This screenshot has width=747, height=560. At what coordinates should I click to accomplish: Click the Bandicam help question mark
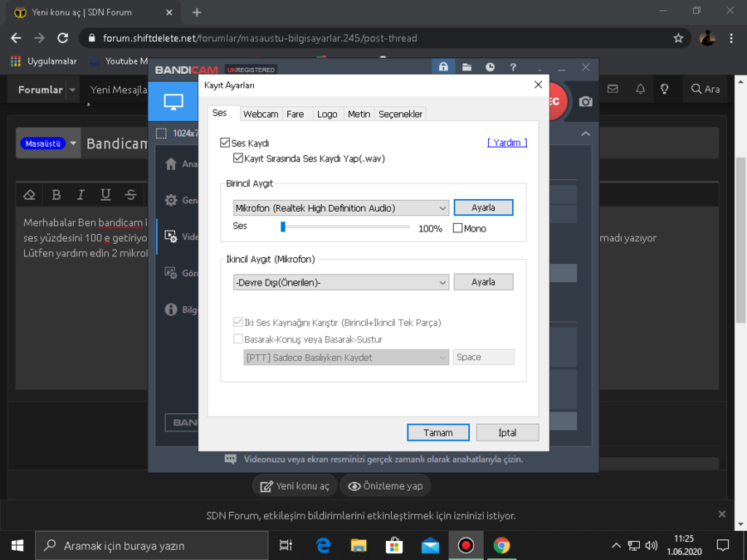click(513, 67)
